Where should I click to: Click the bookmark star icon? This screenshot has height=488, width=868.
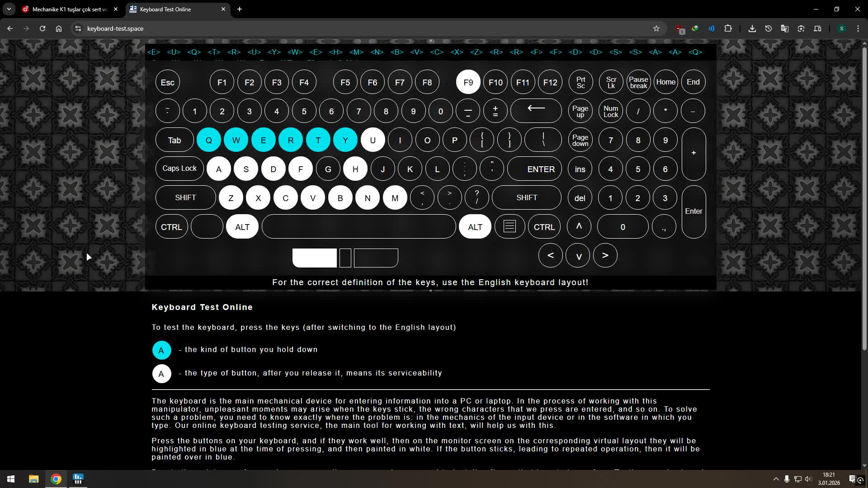coord(656,28)
